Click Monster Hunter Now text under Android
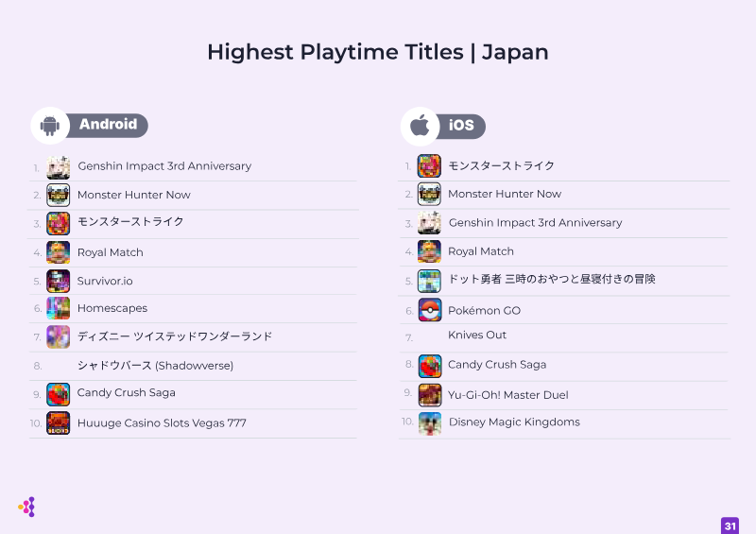Image resolution: width=756 pixels, height=534 pixels. (x=133, y=195)
